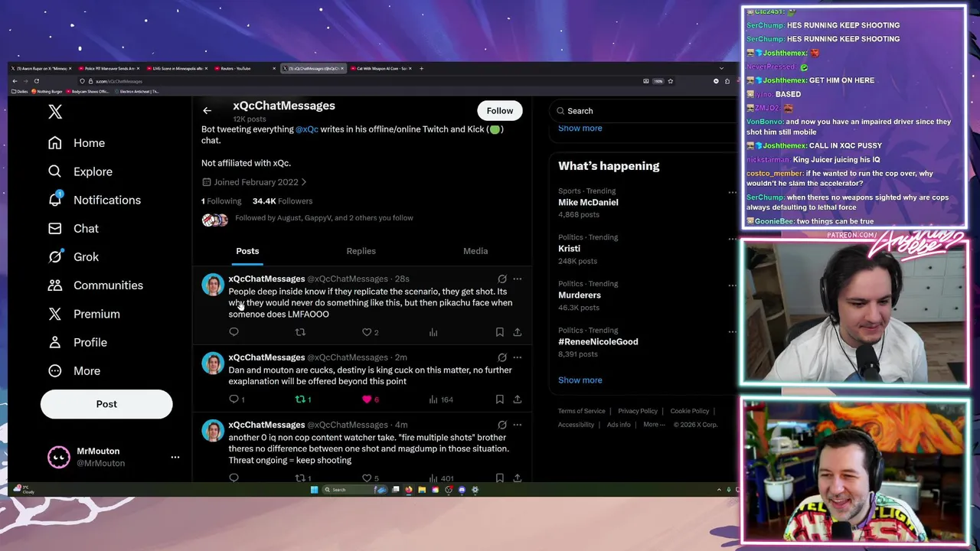Open Terms of Service link
The width and height of the screenshot is (980, 551).
click(x=581, y=411)
